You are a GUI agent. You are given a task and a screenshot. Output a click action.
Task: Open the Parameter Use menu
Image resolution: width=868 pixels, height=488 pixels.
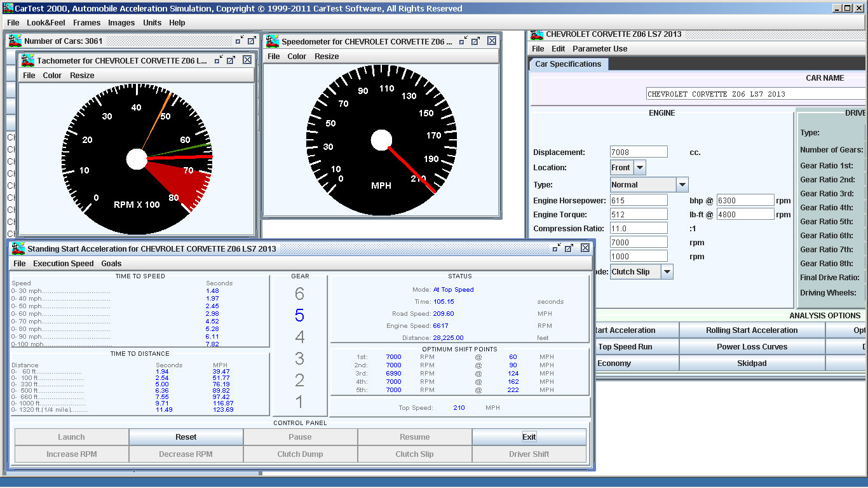(599, 49)
